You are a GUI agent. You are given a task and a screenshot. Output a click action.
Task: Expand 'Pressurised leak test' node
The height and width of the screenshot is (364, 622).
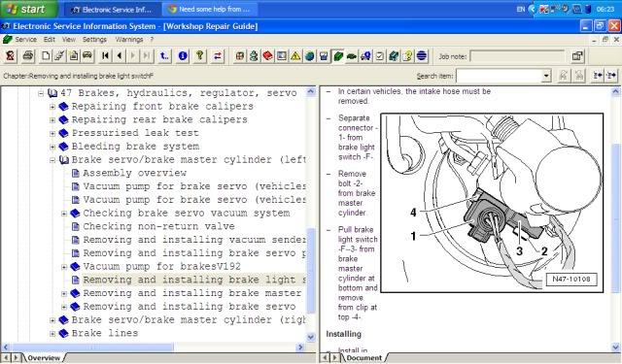[x=52, y=134]
